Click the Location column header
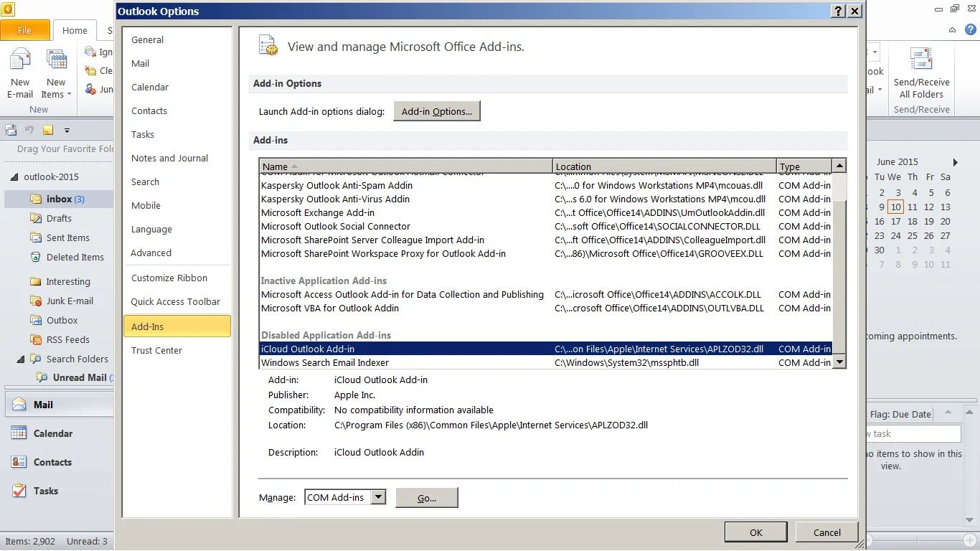Viewport: 980px width, 551px height. [664, 166]
